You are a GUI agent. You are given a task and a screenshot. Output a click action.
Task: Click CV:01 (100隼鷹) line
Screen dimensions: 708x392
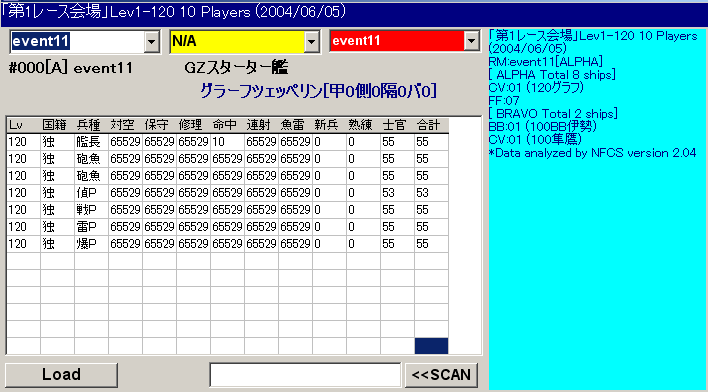536,139
